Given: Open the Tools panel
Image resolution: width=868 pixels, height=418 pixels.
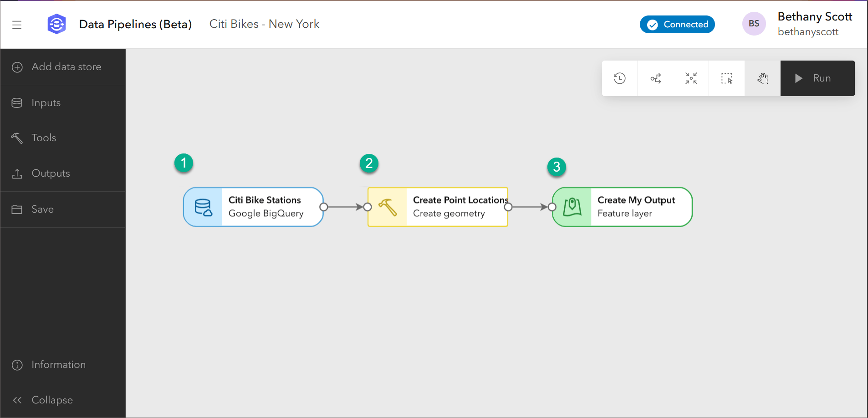Looking at the screenshot, I should pyautogui.click(x=44, y=138).
